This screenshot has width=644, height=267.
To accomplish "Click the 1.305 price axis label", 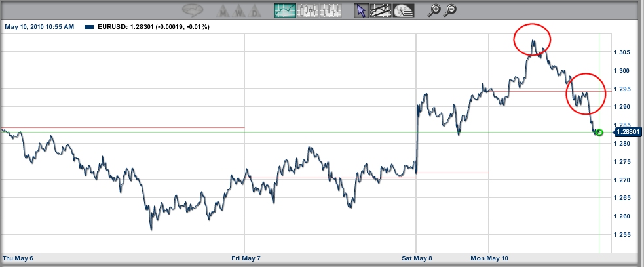I will click(622, 52).
